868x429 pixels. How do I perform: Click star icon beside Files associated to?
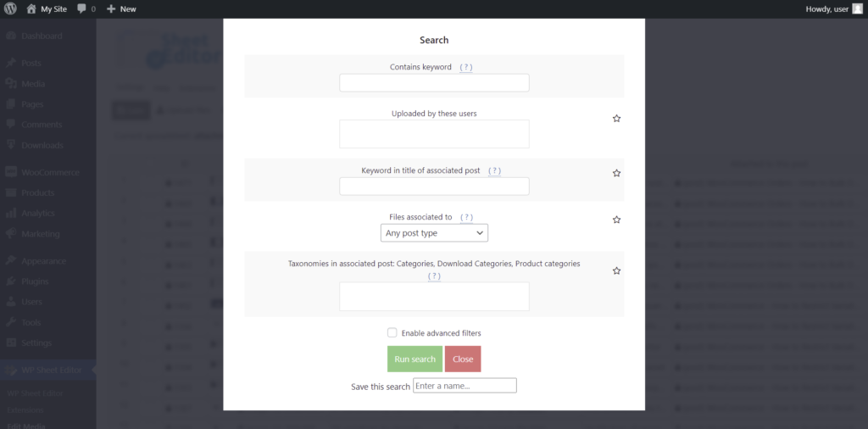pos(617,220)
